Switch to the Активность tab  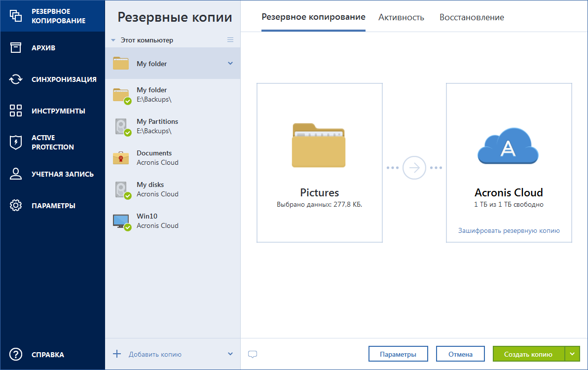pos(401,17)
